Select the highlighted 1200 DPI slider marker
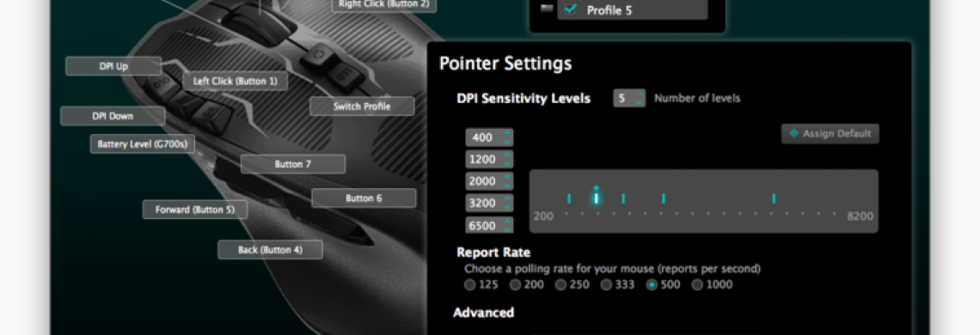The image size is (980, 335). pos(597,198)
